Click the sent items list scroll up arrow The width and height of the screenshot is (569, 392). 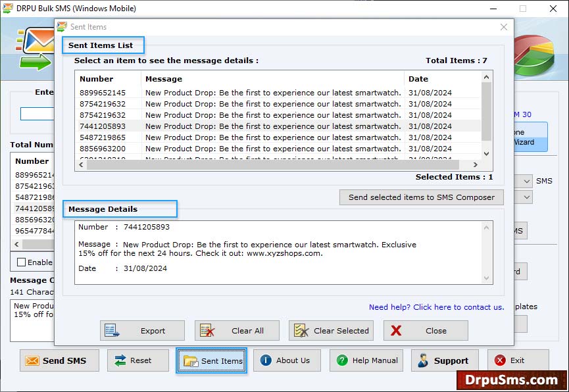(487, 77)
